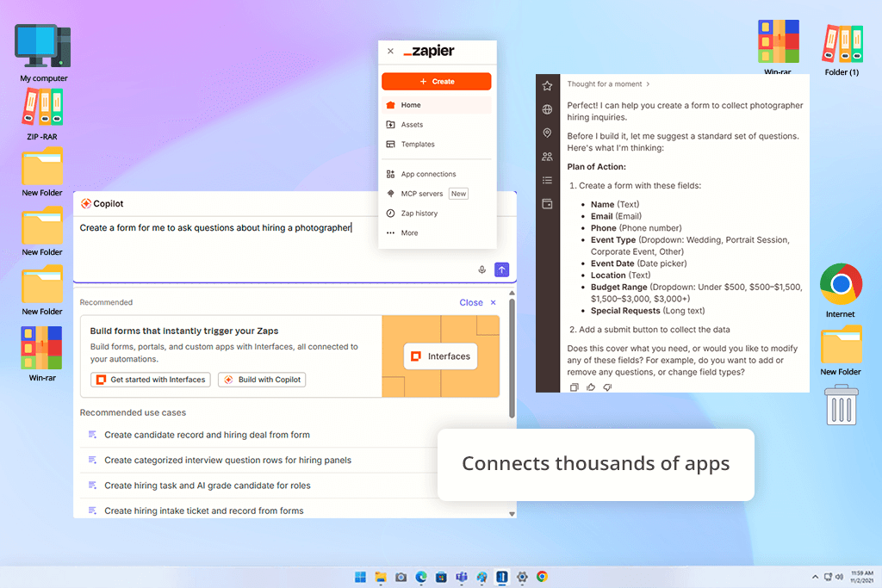The height and width of the screenshot is (588, 882).
Task: Open Microsoft Edge from the taskbar
Action: [x=421, y=577]
